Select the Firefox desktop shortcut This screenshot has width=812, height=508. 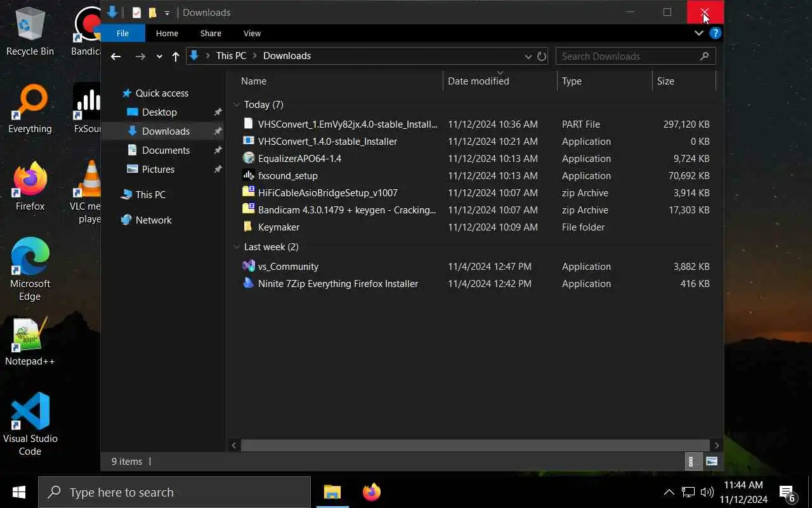coord(30,187)
